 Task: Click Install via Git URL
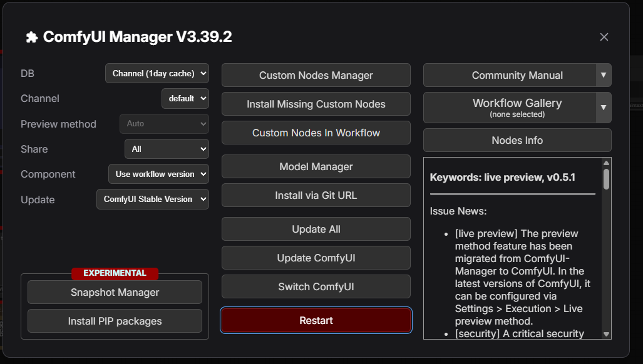[316, 195]
